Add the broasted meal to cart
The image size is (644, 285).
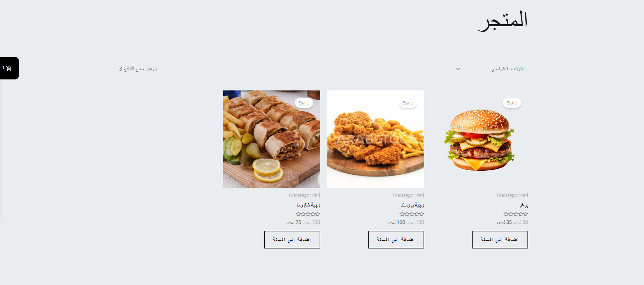tap(396, 240)
